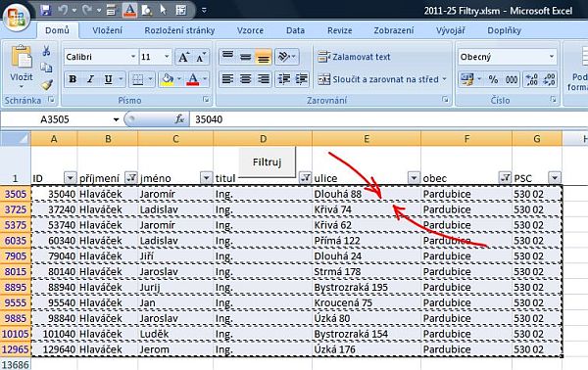The width and height of the screenshot is (588, 370).
Task: Open the ID column filter dropdown
Action: click(x=71, y=178)
